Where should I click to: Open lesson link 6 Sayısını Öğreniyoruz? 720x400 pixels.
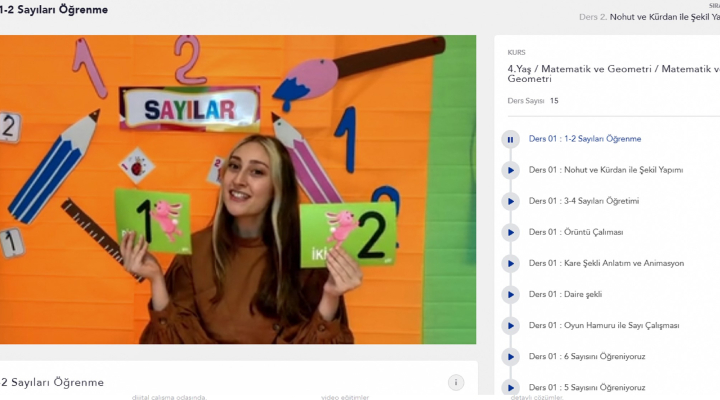[587, 356]
